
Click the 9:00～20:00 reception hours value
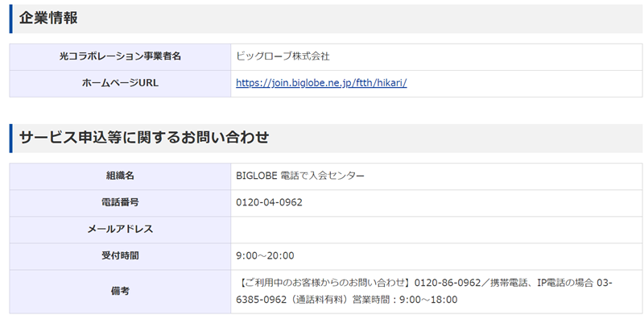(265, 256)
